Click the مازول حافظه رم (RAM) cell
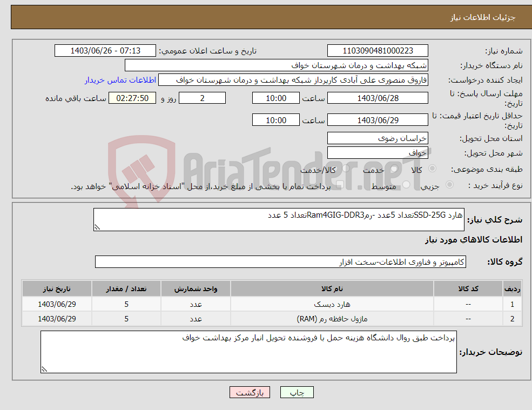532x410 pixels. point(332,319)
